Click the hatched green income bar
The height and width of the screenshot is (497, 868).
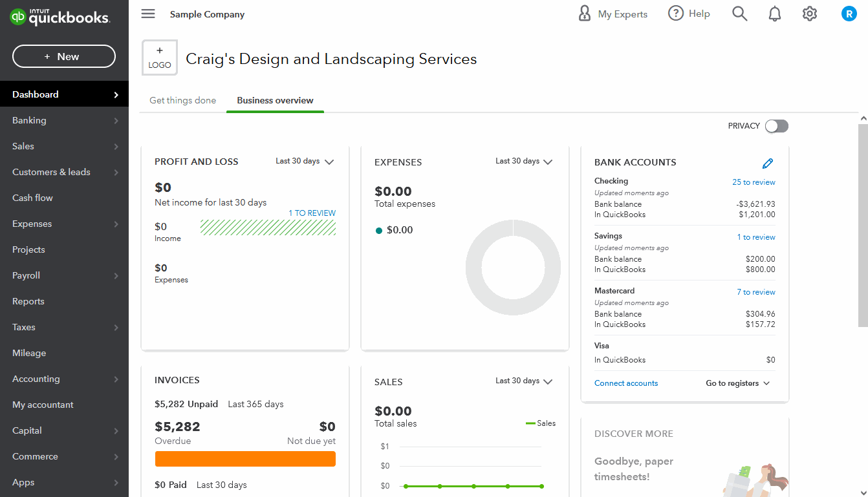[268, 227]
